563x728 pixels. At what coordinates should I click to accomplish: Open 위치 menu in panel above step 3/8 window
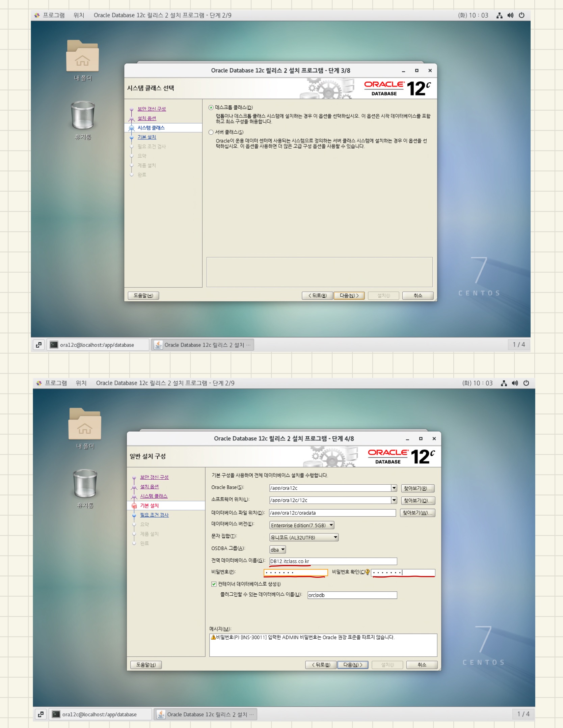79,15
